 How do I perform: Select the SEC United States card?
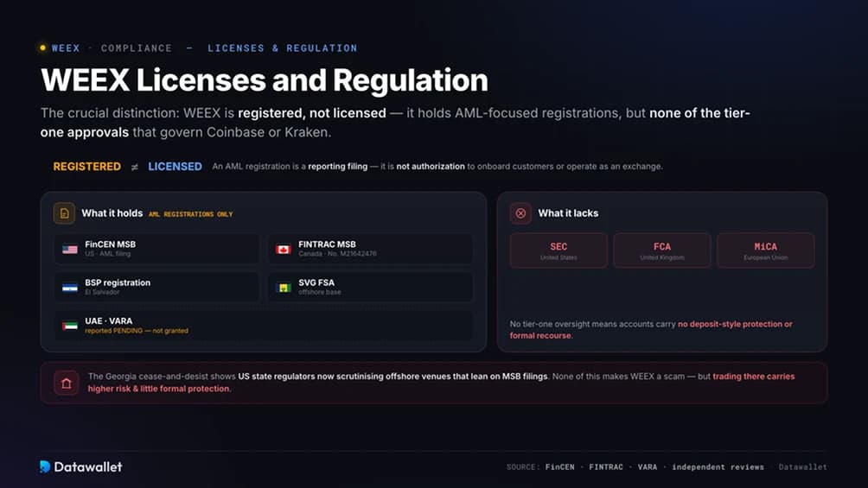click(x=558, y=250)
